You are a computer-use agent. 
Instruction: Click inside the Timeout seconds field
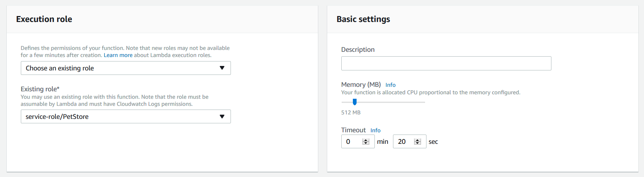(x=403, y=142)
